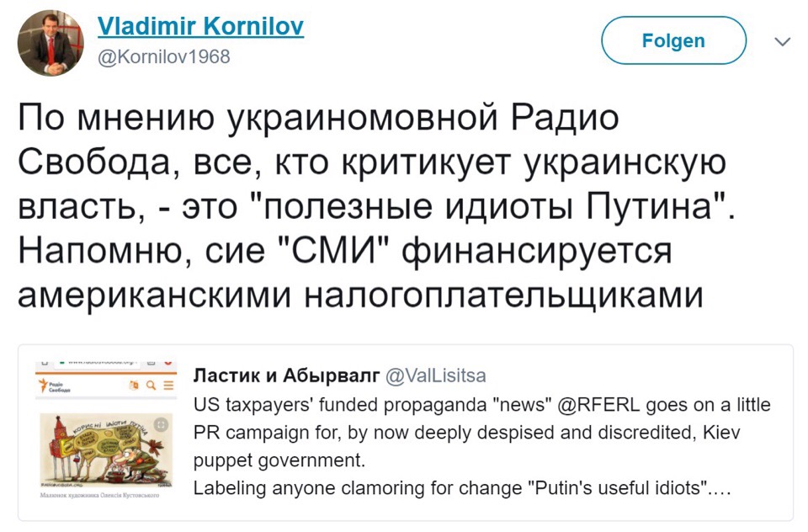Expand the tweet options chevron
The height and width of the screenshot is (532, 808).
(x=782, y=41)
